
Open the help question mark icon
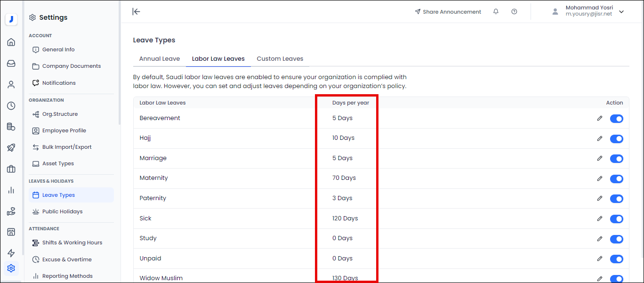[514, 12]
